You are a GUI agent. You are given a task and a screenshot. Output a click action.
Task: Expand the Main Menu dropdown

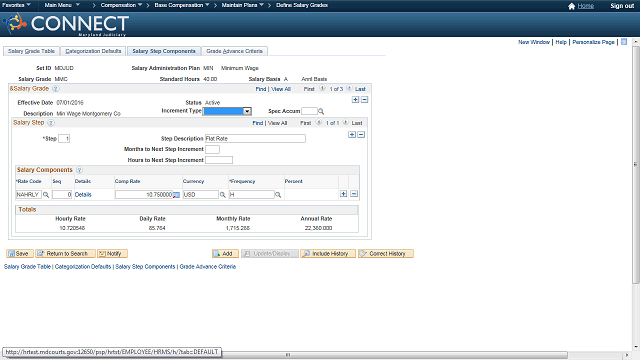(x=62, y=5)
